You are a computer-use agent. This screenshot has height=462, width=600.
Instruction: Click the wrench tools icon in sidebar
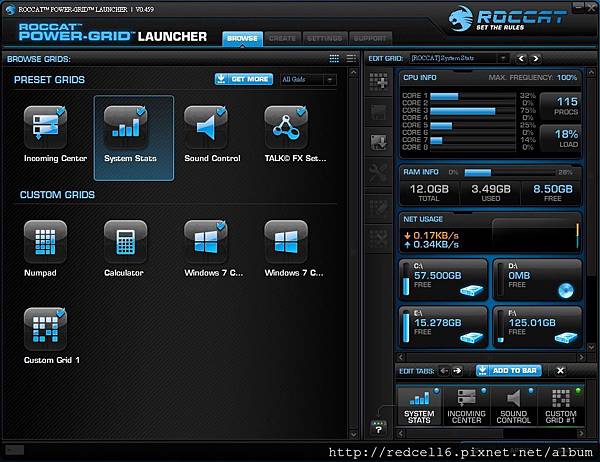[x=378, y=173]
